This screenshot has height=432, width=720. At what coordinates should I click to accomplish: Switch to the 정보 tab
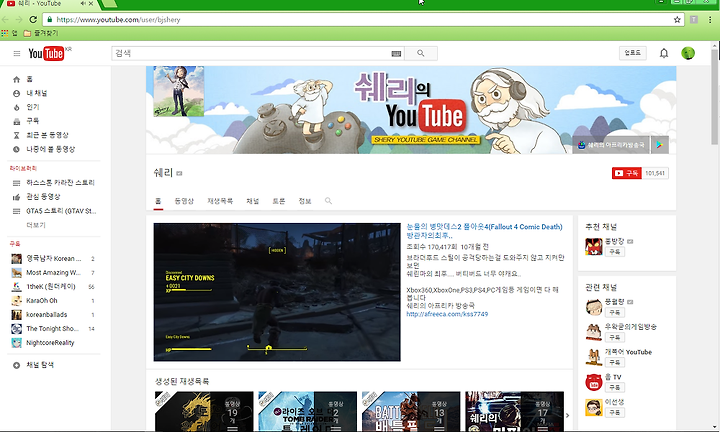tap(305, 201)
